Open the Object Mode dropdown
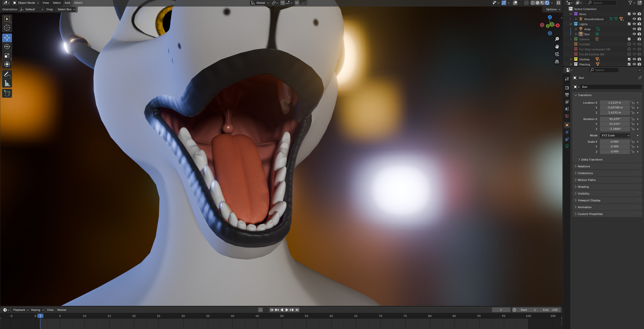This screenshot has height=329, width=644. point(26,3)
